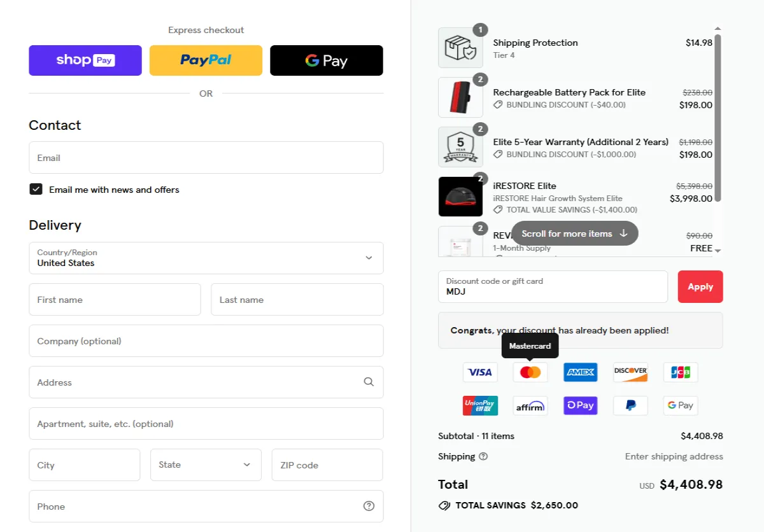The width and height of the screenshot is (764, 532).
Task: Click the iRESTORE Elite product thumbnail
Action: pyautogui.click(x=460, y=197)
